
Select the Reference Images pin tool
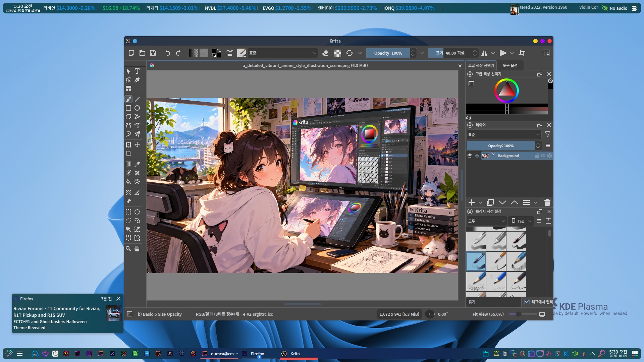128,201
